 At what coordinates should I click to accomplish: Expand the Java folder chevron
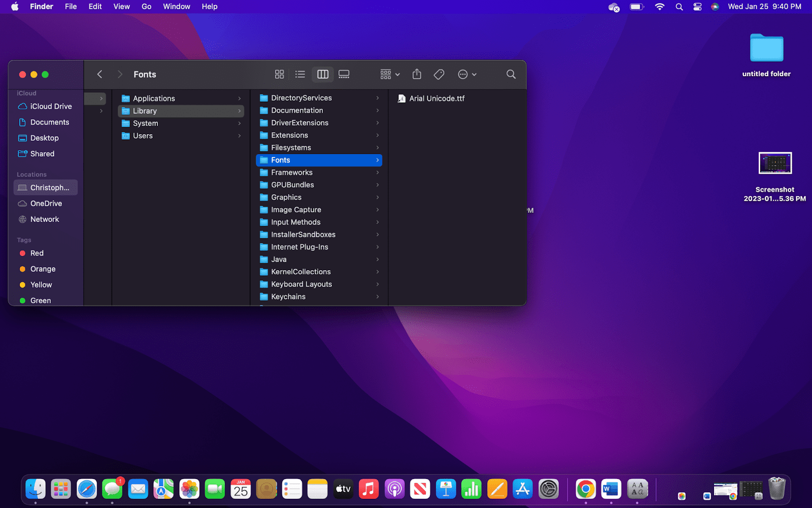point(378,260)
